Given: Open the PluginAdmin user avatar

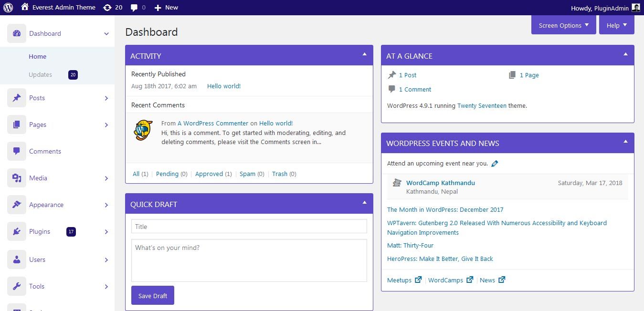Looking at the screenshot, I should 636,7.
